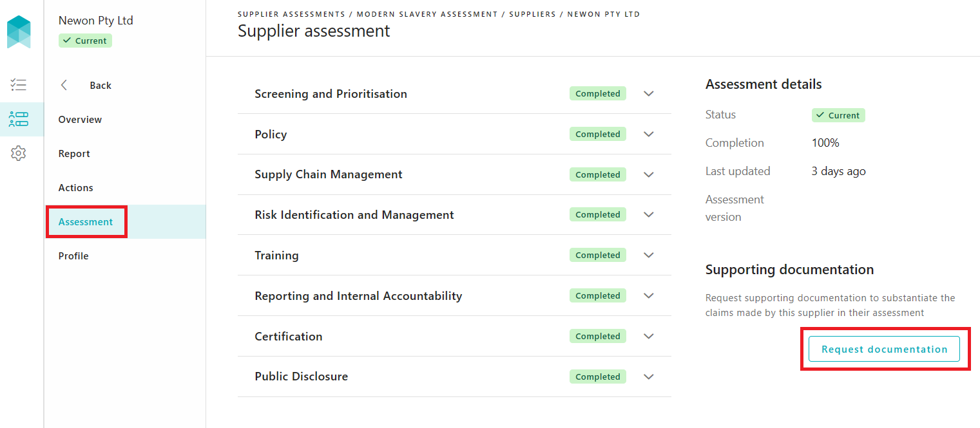Viewport: 980px width, 428px height.
Task: Select the supplier list icon in rail
Action: [x=19, y=119]
